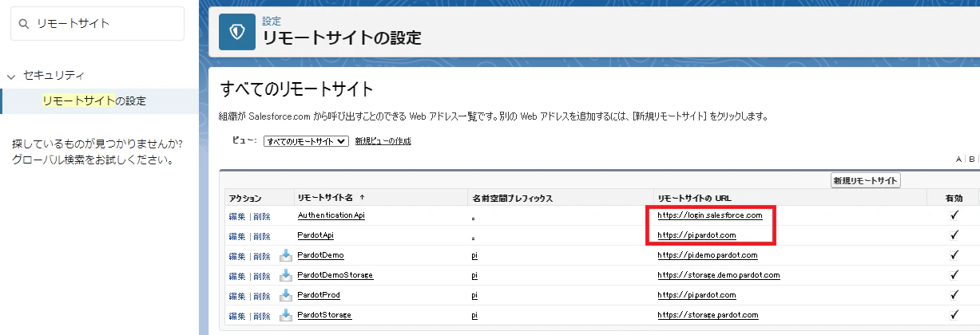Click the 有効 checkmark for PardotProd

coord(954,295)
